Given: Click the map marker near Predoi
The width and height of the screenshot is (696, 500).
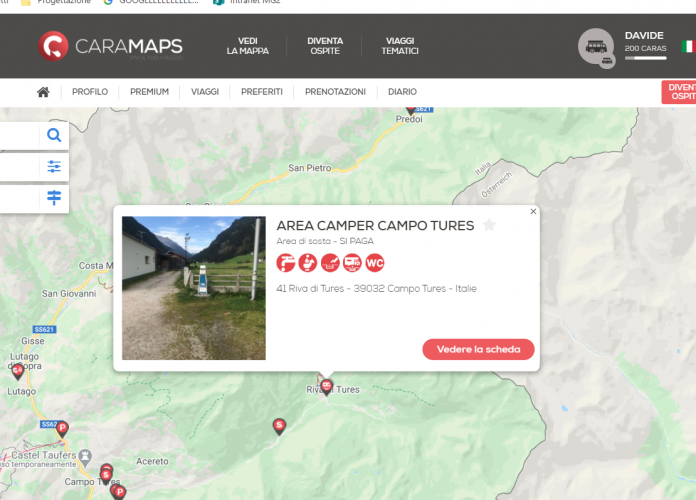Looking at the screenshot, I should 411,108.
